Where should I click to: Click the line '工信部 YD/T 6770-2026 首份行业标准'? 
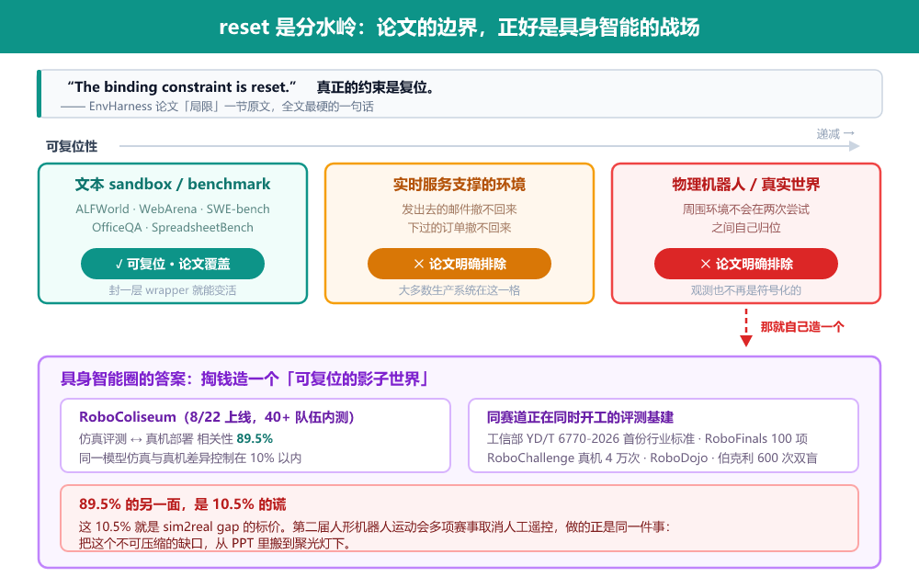591,438
